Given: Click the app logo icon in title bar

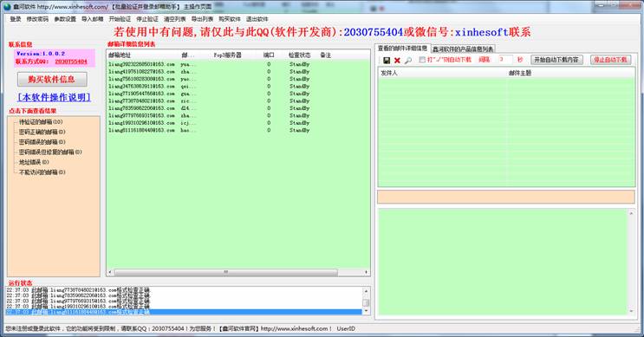Looking at the screenshot, I should pos(7,7).
